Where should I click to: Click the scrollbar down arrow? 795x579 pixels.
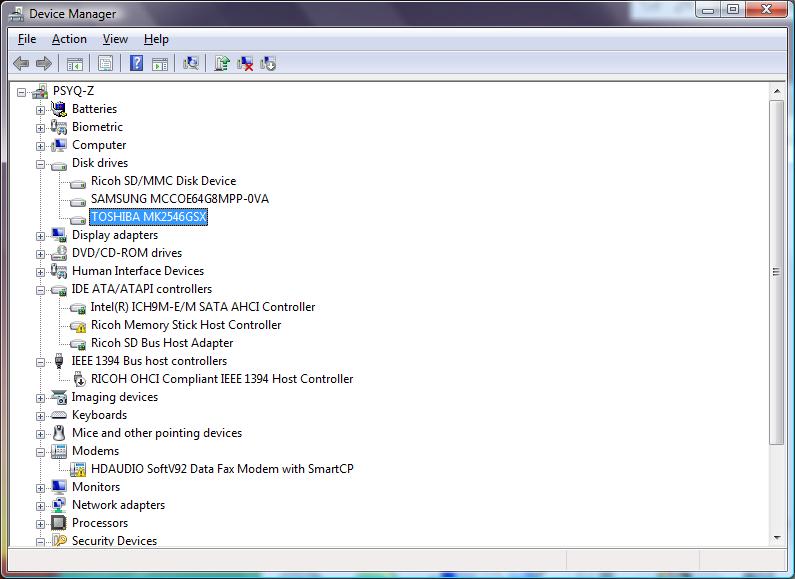776,537
